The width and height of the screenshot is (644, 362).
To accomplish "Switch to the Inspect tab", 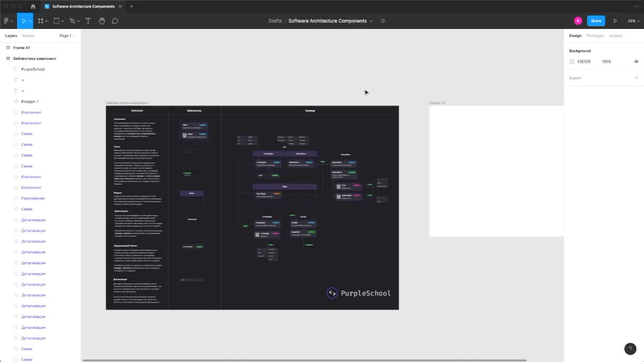I will tap(616, 36).
